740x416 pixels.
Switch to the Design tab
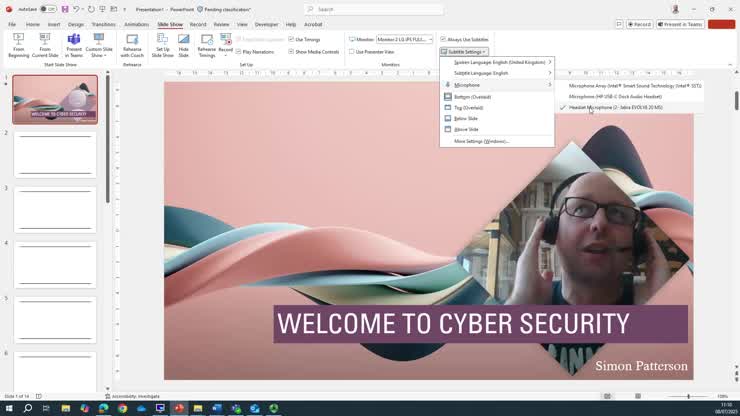[76, 25]
